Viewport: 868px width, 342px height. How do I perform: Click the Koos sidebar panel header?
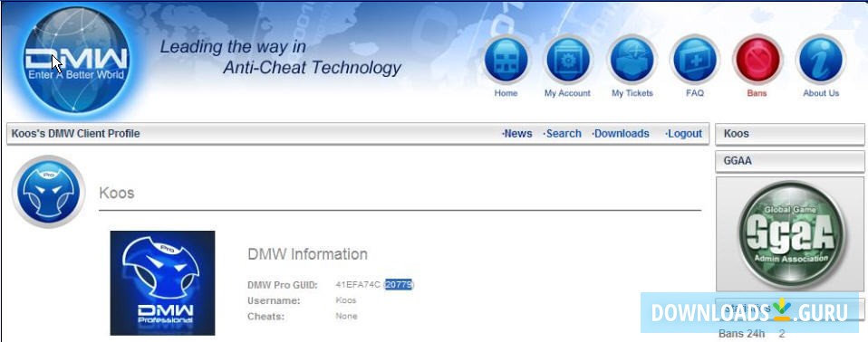[x=790, y=134]
